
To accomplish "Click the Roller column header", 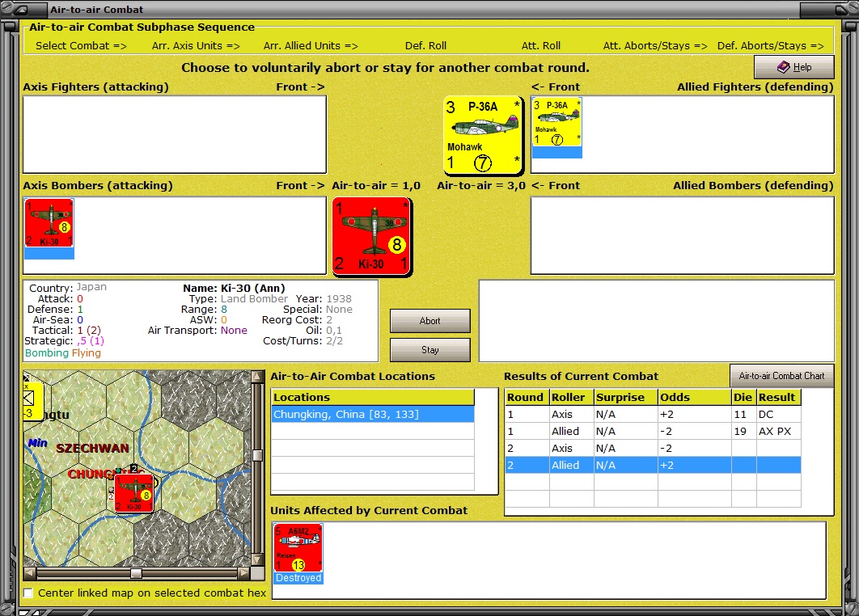I will tap(571, 397).
